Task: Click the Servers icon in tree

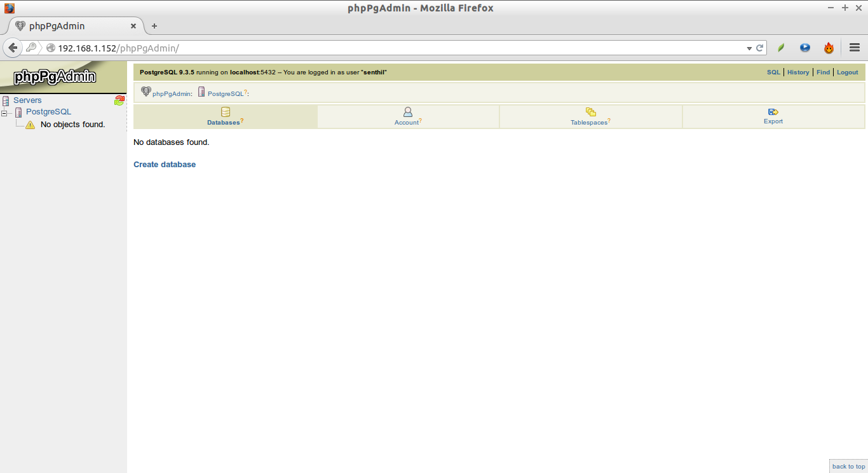Action: 6,100
